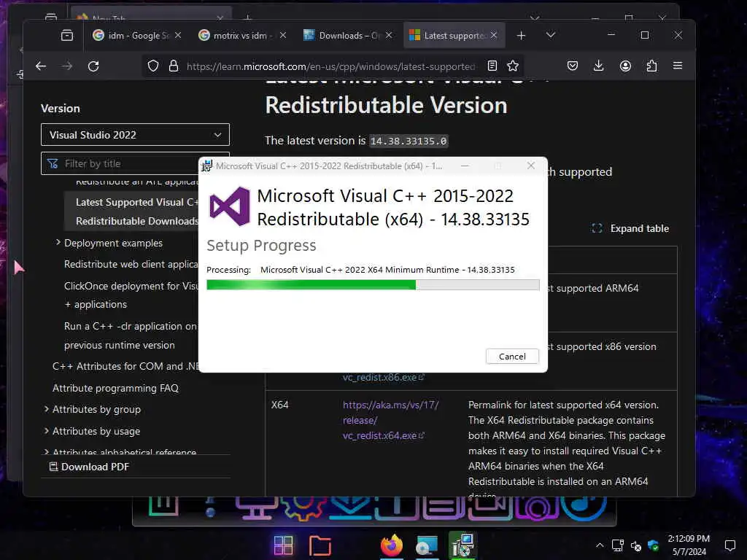This screenshot has width=747, height=560.
Task: Open 'C++ Attributes for COM and .NET' item
Action: [125, 366]
